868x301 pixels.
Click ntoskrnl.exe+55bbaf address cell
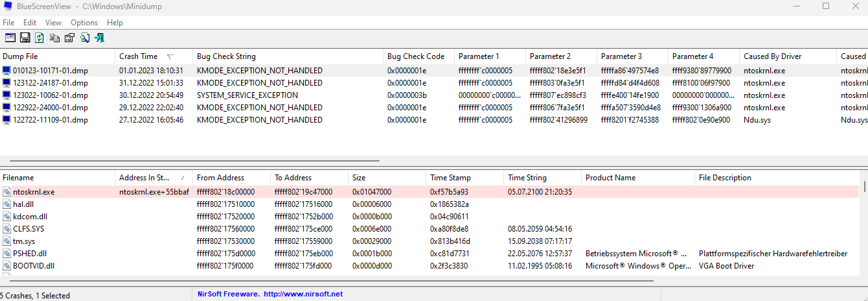154,191
